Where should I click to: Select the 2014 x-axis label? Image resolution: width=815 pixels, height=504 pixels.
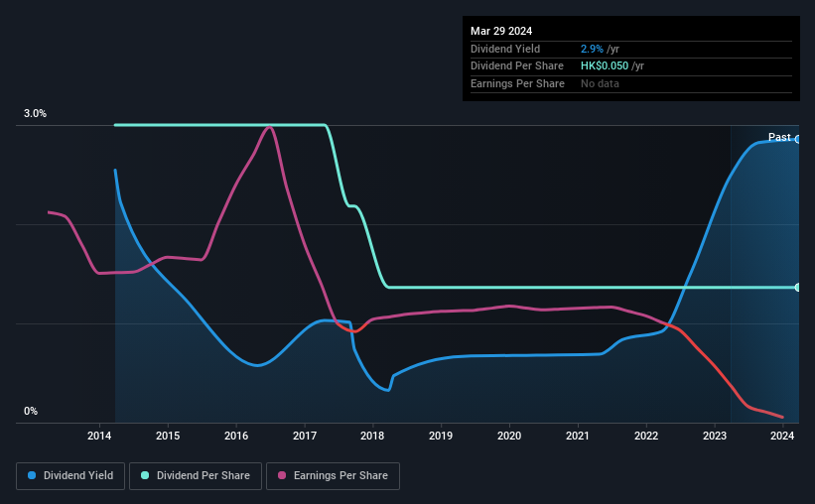[x=99, y=436]
